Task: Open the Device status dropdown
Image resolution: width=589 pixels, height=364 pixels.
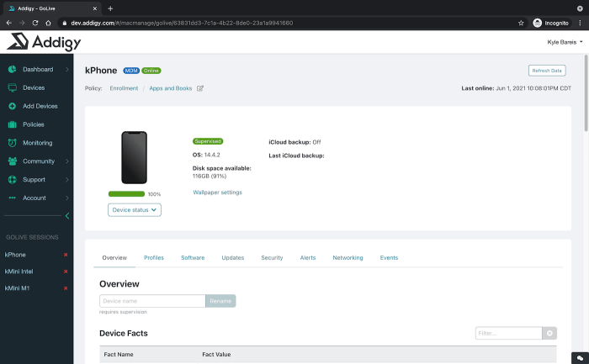Action: (134, 210)
